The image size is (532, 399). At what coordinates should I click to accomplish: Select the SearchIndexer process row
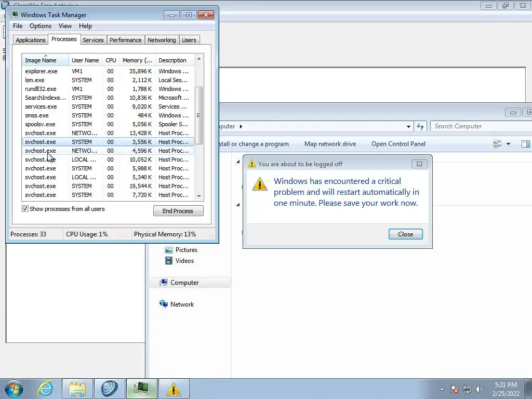108,98
